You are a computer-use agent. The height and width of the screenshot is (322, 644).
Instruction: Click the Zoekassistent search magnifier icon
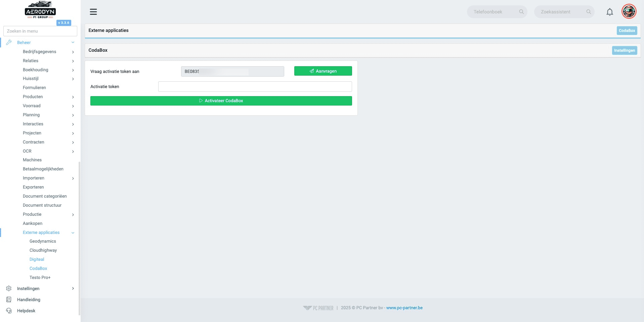point(589,12)
